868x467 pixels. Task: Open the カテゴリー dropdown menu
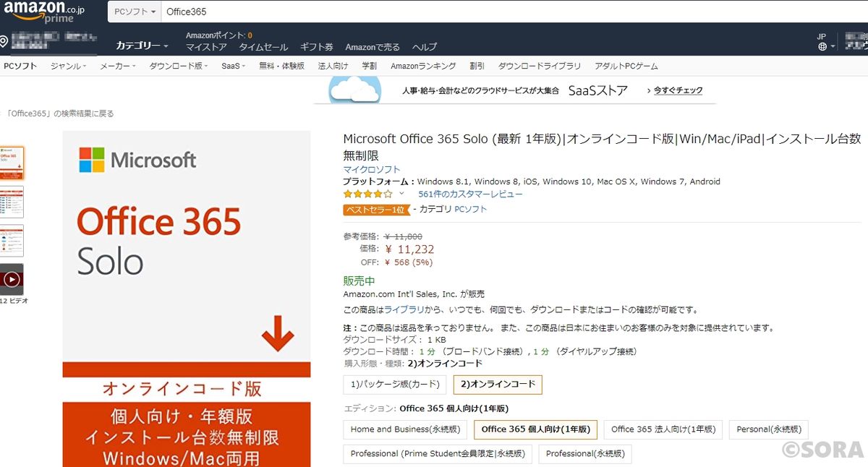tap(140, 44)
